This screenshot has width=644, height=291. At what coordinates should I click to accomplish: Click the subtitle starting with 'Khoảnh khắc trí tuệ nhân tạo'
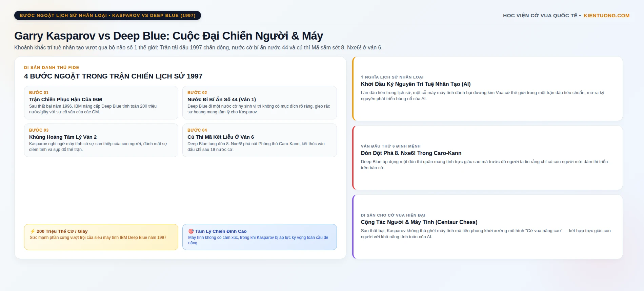pos(198,48)
